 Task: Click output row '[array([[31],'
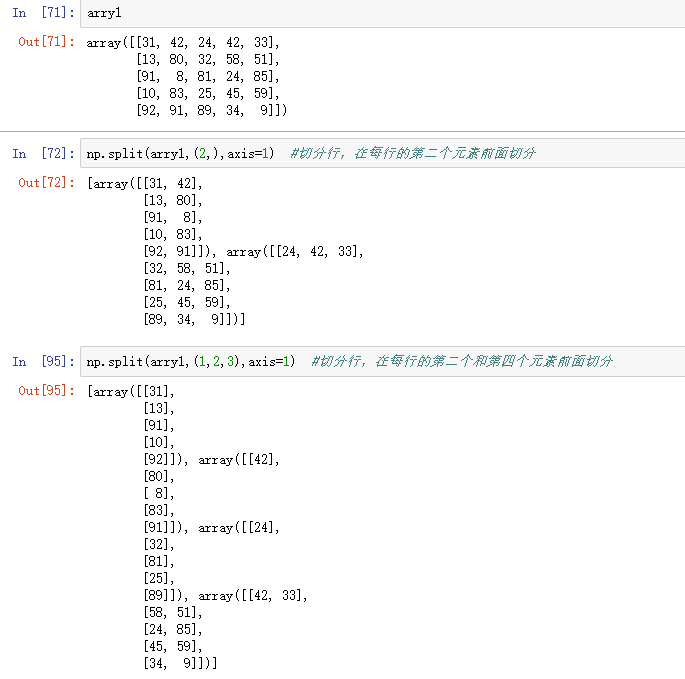[131, 391]
